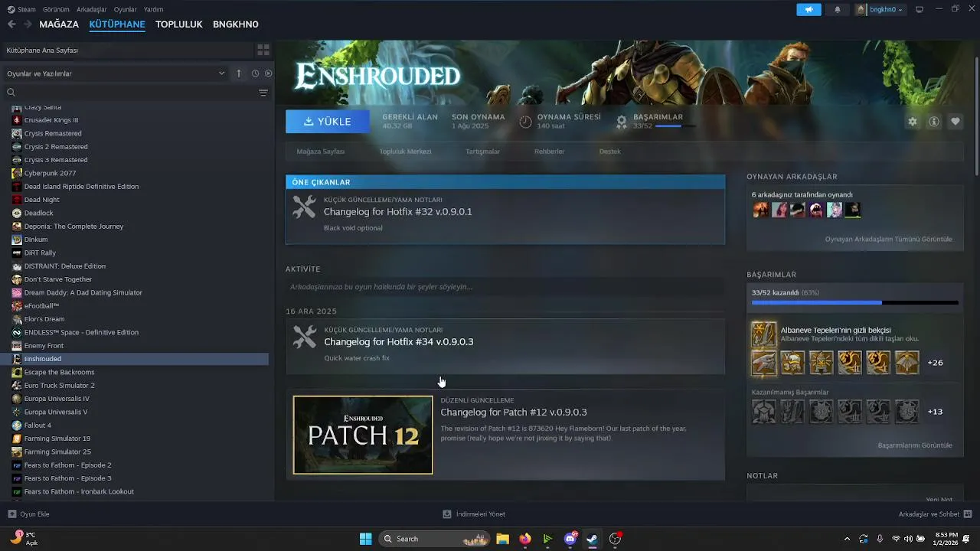The width and height of the screenshot is (980, 551).
Task: Open File Explorer from the taskbar
Action: (502, 539)
